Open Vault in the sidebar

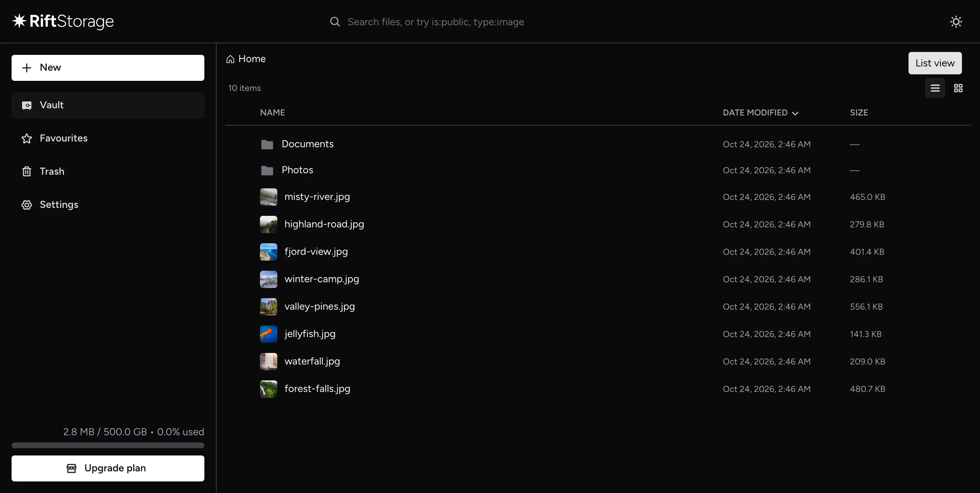tap(108, 105)
